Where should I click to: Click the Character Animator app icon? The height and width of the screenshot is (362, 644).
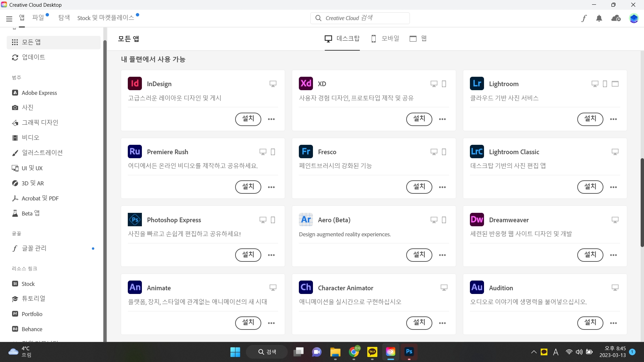(306, 287)
